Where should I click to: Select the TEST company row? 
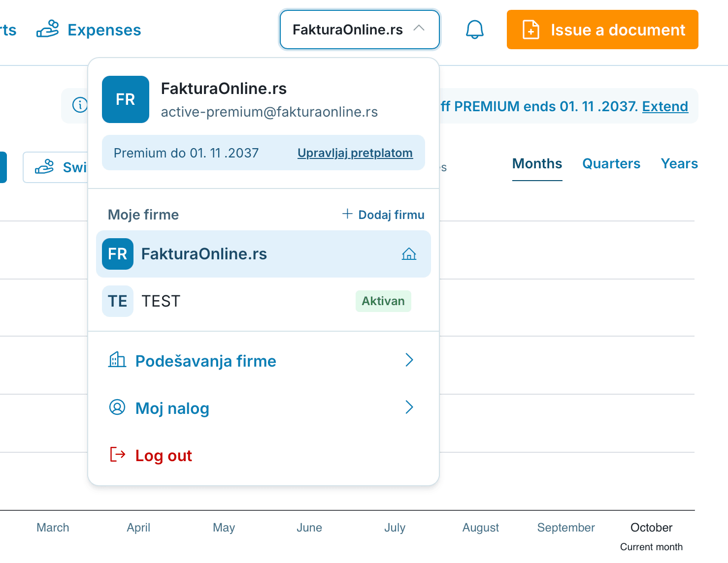pos(264,301)
